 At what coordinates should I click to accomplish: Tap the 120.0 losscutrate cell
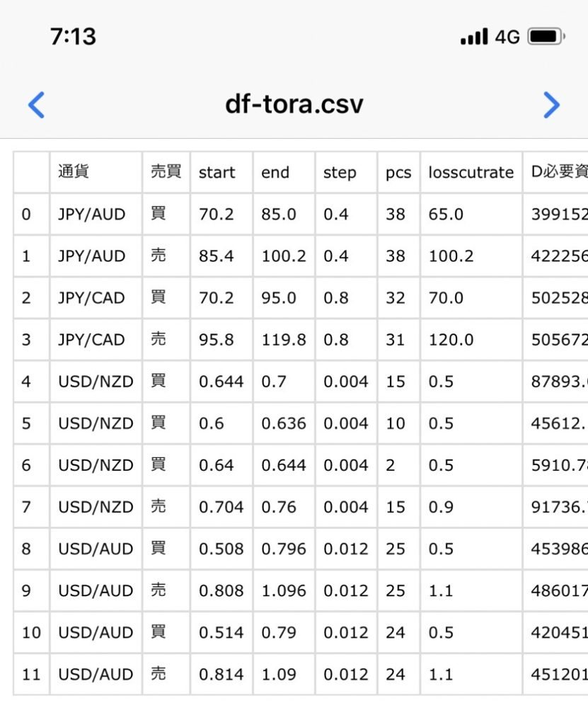click(451, 340)
